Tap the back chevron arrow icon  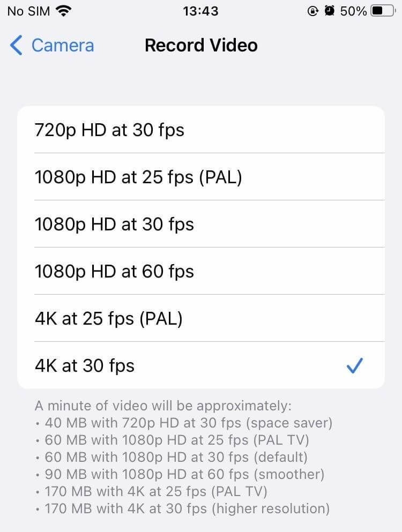tap(17, 46)
